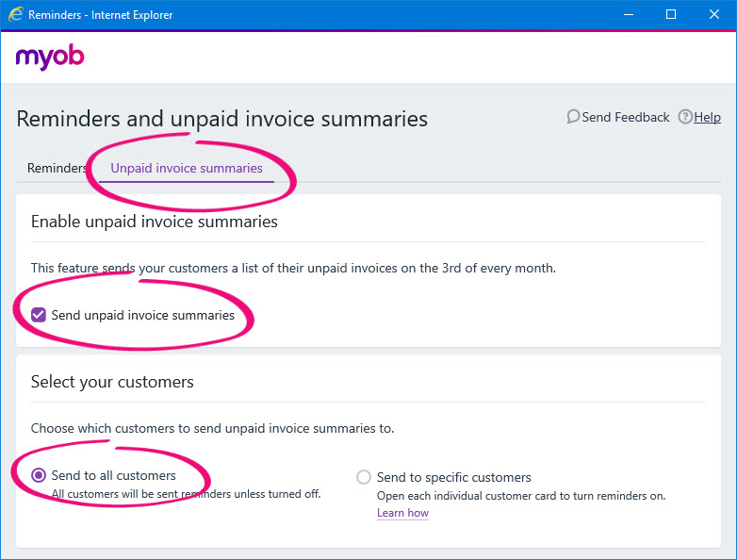This screenshot has height=560, width=737.
Task: Close the Reminders window
Action: (713, 14)
